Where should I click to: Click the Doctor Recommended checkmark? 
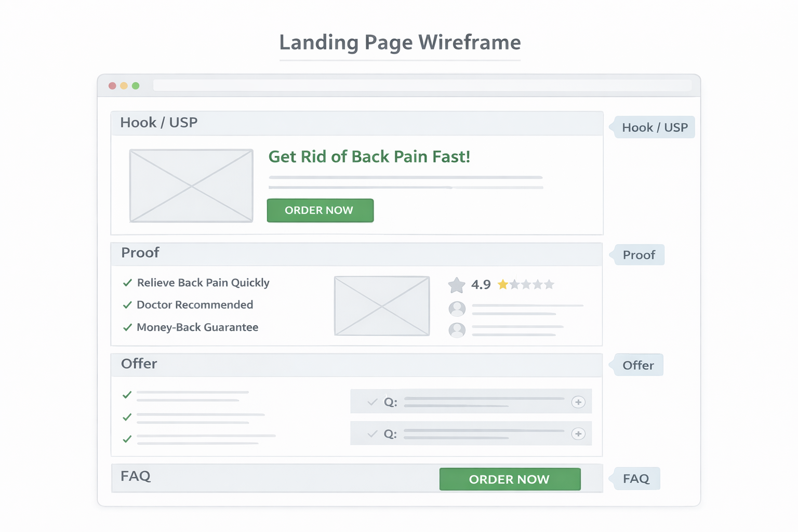(x=127, y=305)
